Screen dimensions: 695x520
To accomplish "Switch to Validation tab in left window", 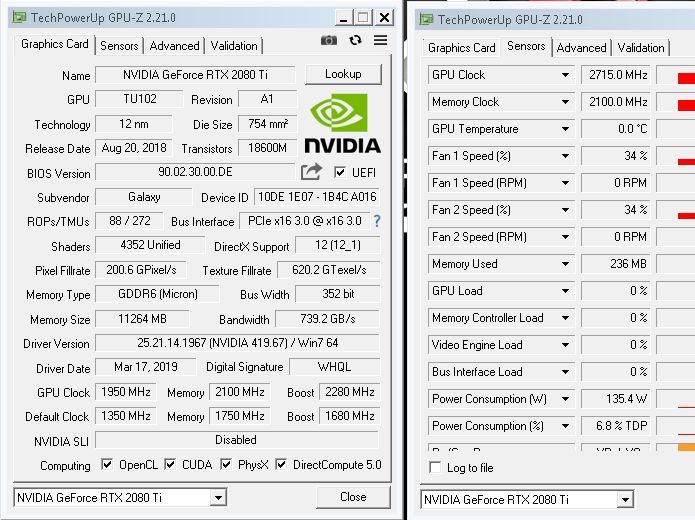I will pos(234,46).
